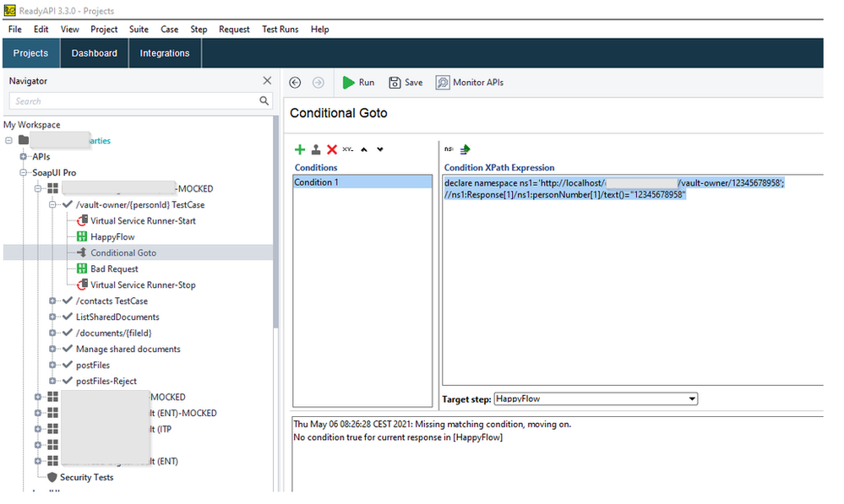Open the Target step dropdown
The width and height of the screenshot is (844, 504).
[692, 398]
